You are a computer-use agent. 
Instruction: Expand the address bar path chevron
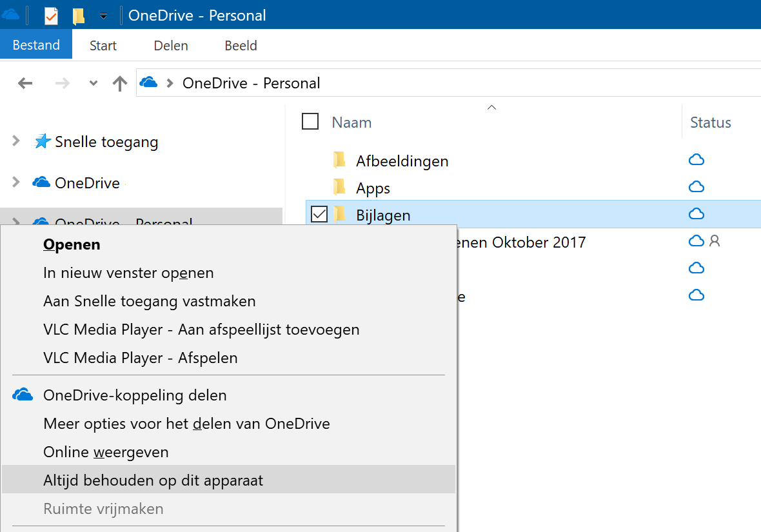[170, 83]
